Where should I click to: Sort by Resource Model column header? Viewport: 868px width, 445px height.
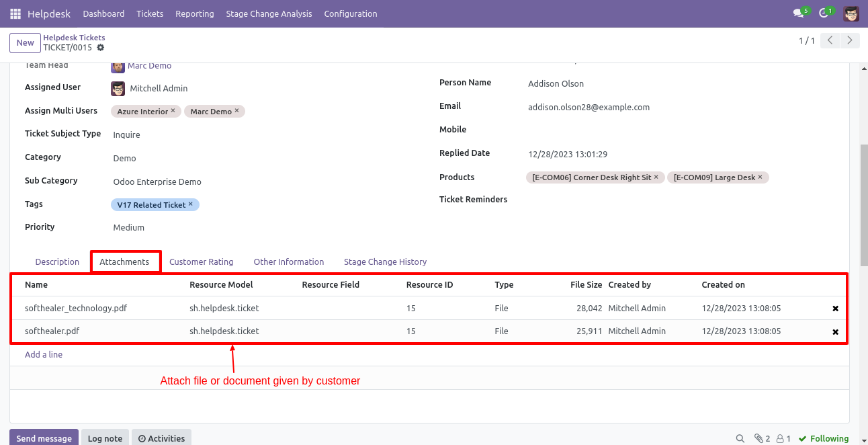point(221,284)
